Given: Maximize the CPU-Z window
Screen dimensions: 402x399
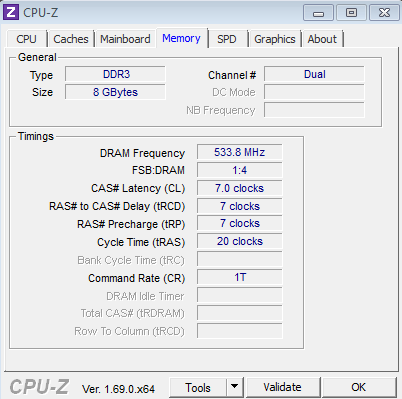Looking at the screenshot, I should (351, 13).
